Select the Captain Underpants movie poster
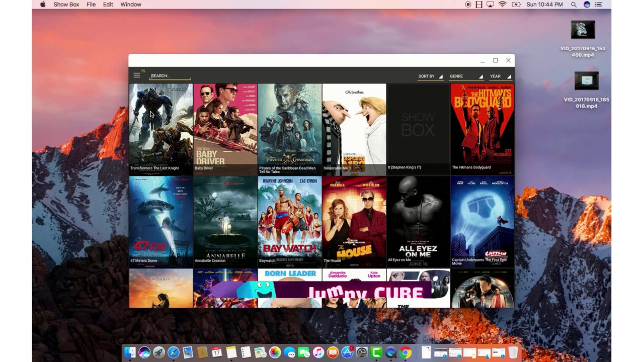This screenshot has width=644, height=362. [x=482, y=222]
